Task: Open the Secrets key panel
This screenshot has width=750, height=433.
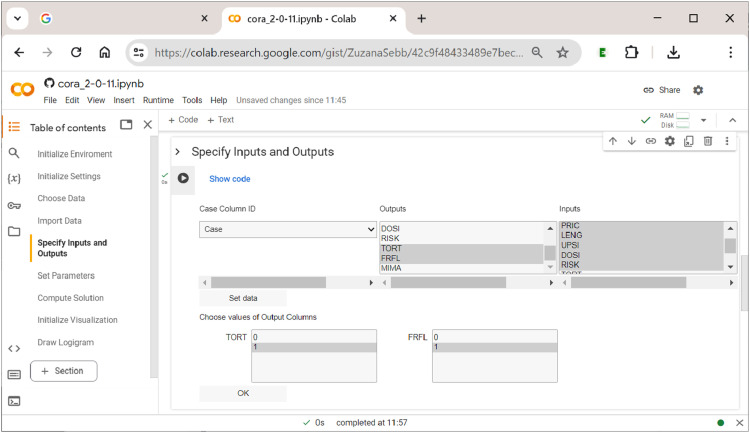Action: [x=14, y=206]
